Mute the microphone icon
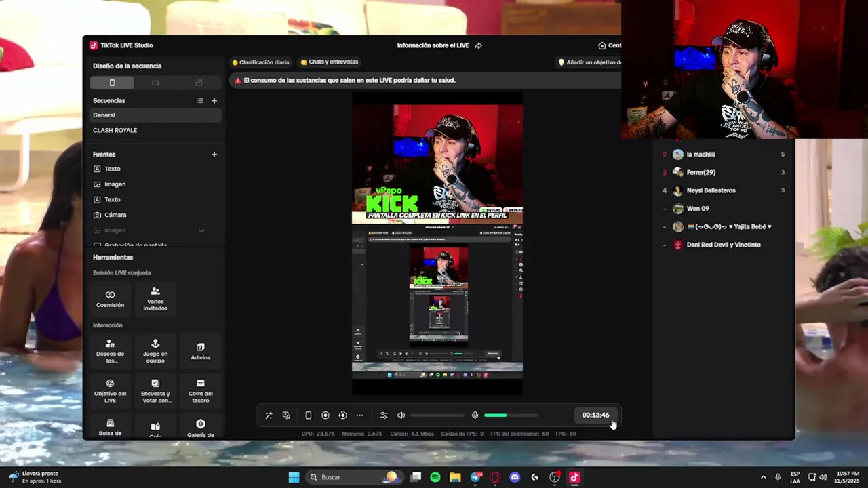Image resolution: width=868 pixels, height=488 pixels. pyautogui.click(x=475, y=415)
